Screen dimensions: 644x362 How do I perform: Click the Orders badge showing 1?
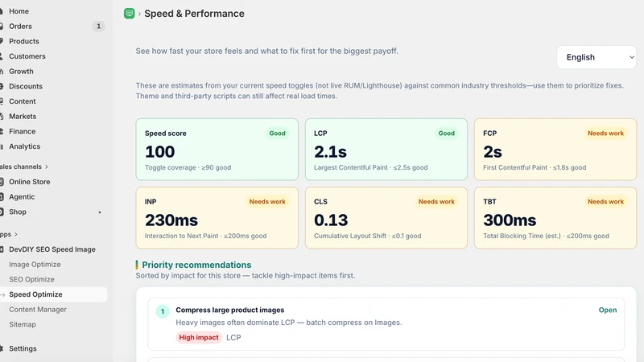click(x=98, y=27)
